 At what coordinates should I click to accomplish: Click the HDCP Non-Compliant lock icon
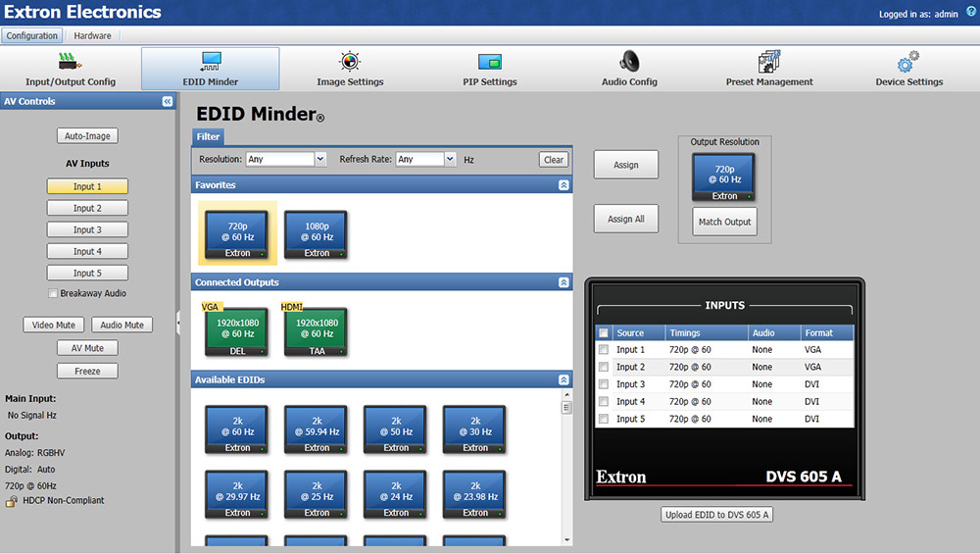pyautogui.click(x=11, y=501)
